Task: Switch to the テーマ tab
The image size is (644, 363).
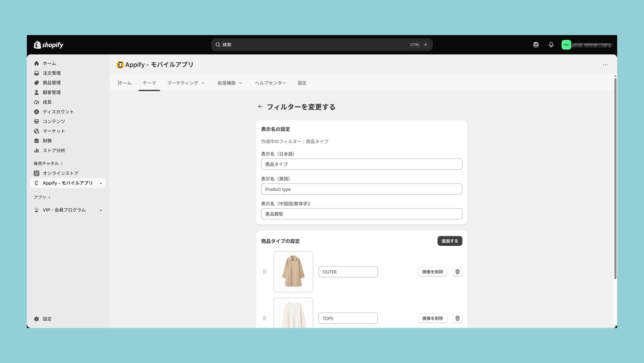Action: (149, 83)
